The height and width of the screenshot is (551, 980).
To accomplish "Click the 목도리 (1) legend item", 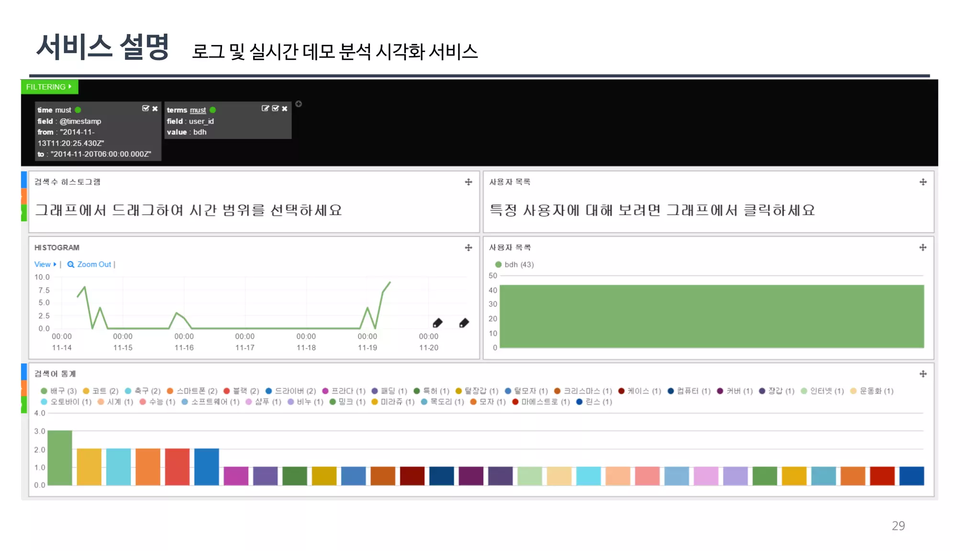I will (443, 402).
